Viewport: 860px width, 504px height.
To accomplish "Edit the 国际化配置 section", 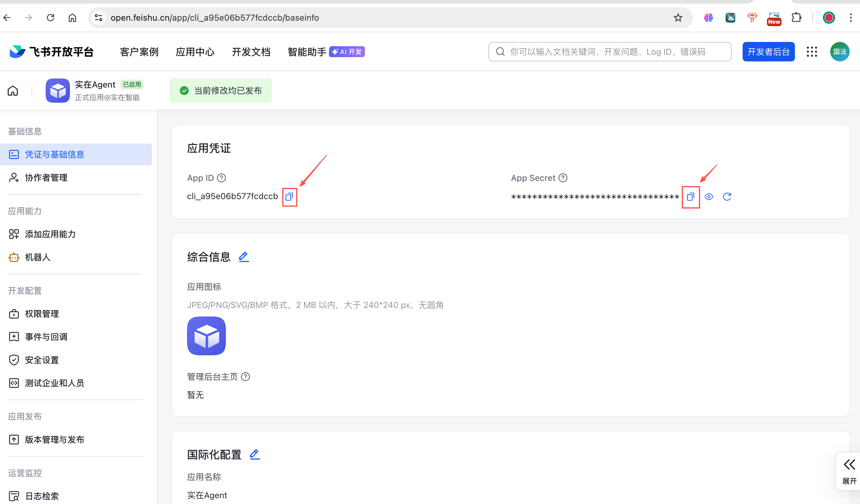I will 255,454.
